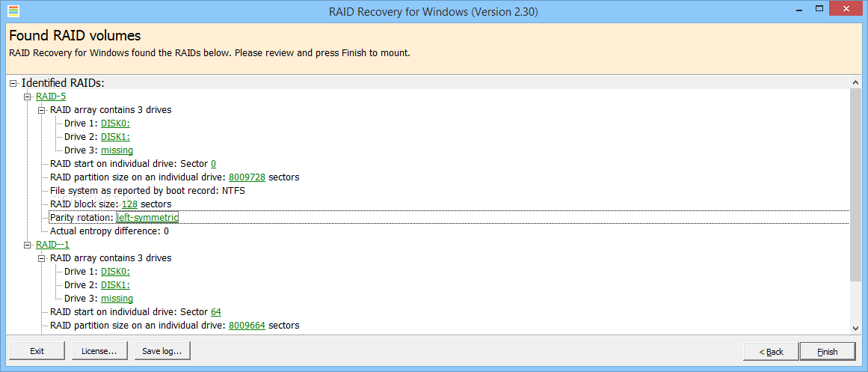Click DISK0: link for RAID--1 Drive 1
This screenshot has width=868, height=372.
(x=115, y=272)
